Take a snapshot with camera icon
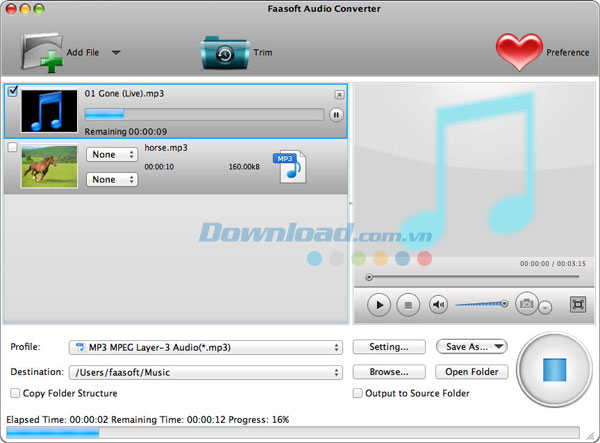The image size is (600, 443). click(x=527, y=304)
